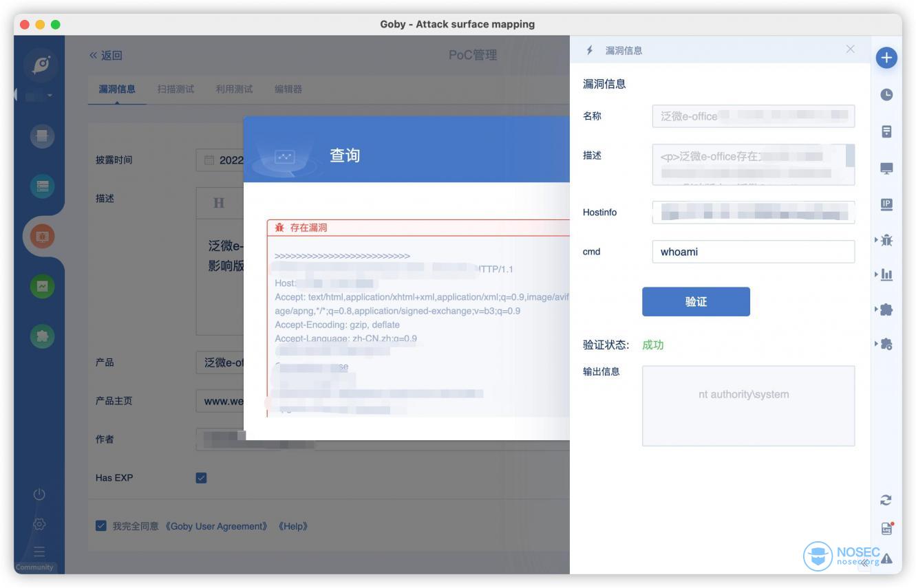The width and height of the screenshot is (916, 588).
Task: Open settings gear in left sidebar
Action: tap(39, 524)
